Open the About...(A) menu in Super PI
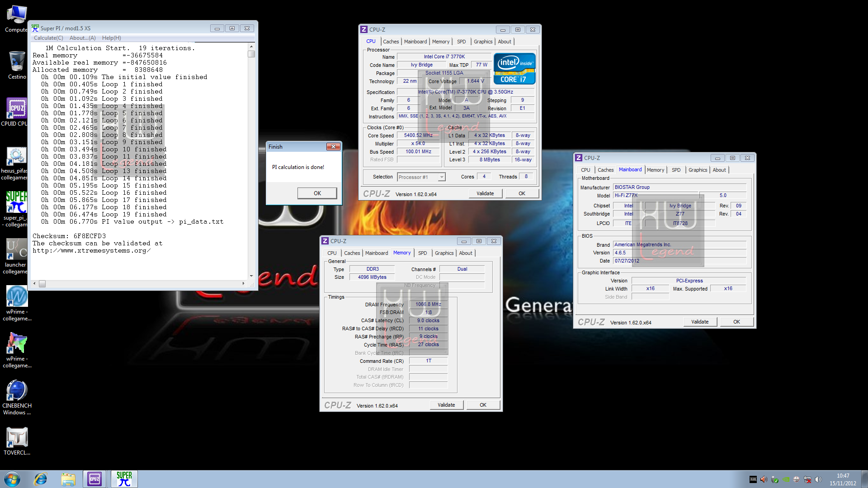The height and width of the screenshot is (488, 868). click(82, 38)
